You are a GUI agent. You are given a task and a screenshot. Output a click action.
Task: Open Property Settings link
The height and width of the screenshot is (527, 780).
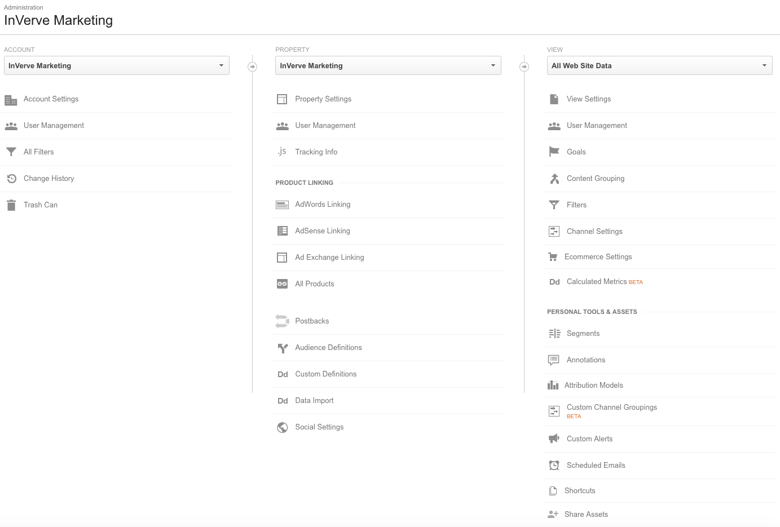click(323, 99)
